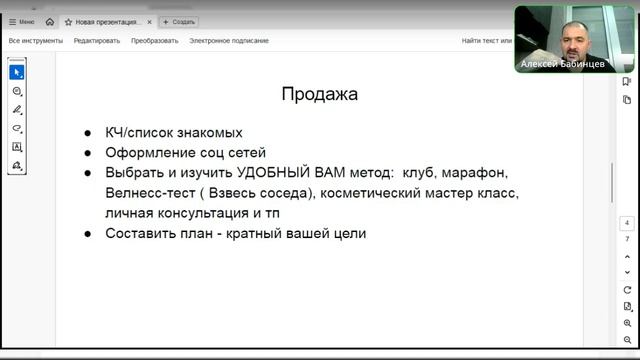Rotate the page view icon

[627, 290]
